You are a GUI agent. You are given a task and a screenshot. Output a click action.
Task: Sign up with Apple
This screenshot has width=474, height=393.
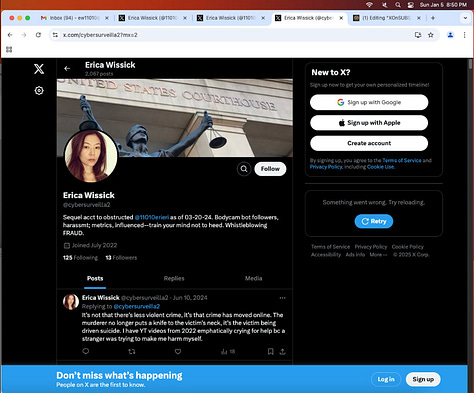369,123
